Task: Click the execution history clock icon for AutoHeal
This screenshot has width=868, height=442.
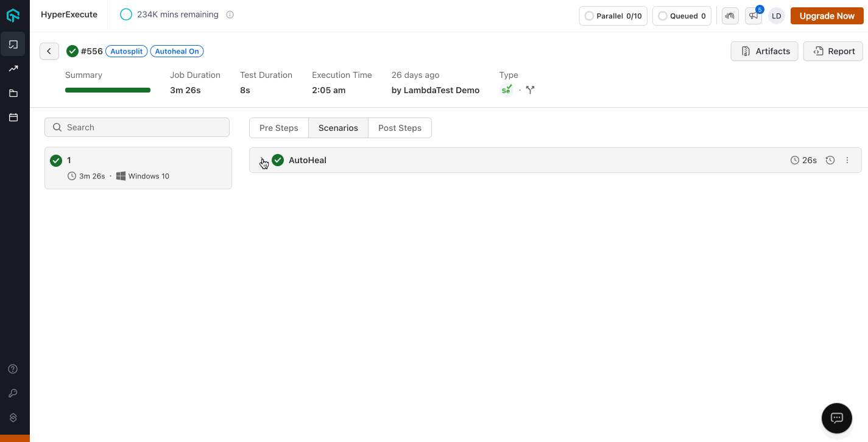Action: coord(830,160)
